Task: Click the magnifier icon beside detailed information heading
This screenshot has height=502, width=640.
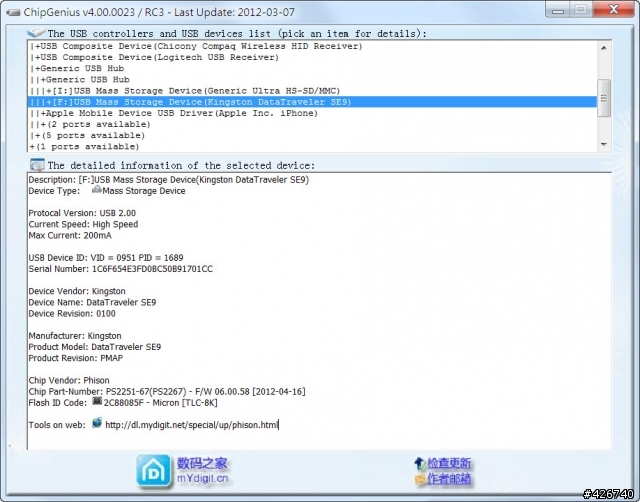Action: coord(37,165)
